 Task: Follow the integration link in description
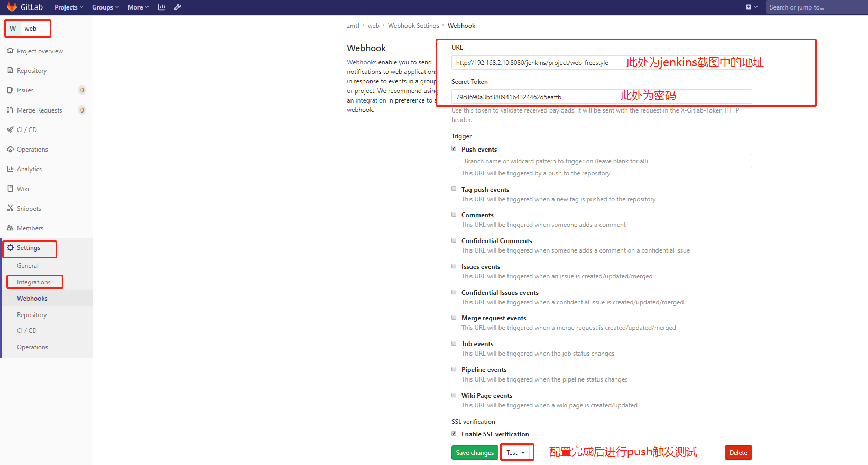[371, 100]
